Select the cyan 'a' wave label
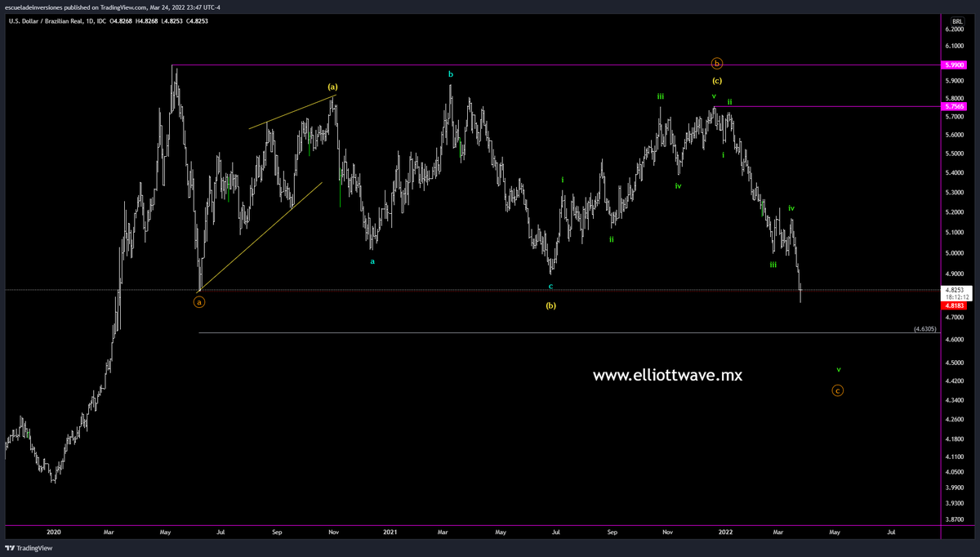 click(373, 262)
